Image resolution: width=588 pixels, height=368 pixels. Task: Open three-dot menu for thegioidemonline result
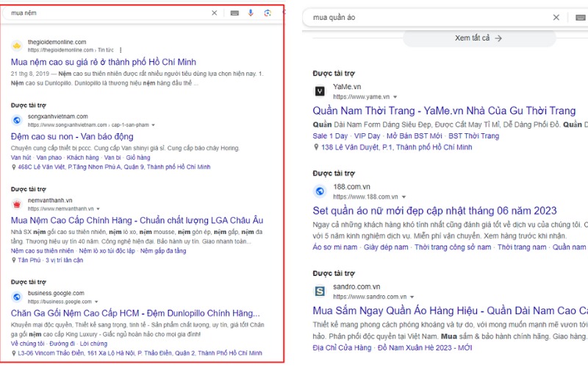120,49
